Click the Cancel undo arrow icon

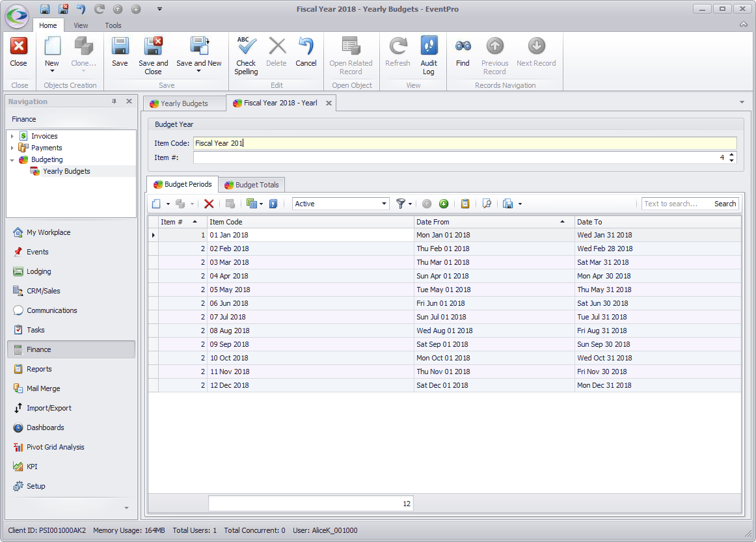point(306,47)
